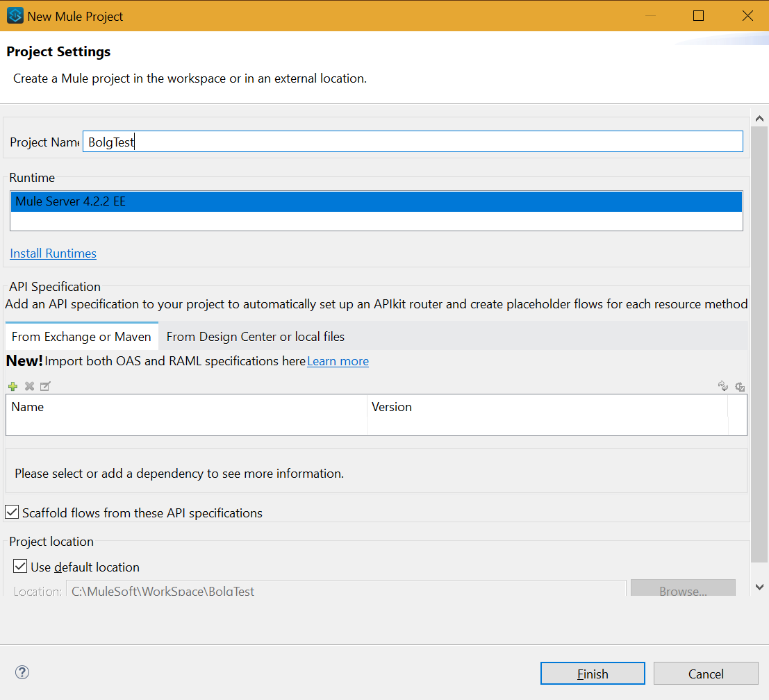Toggle Scaffold flows from these API specifications
This screenshot has height=700, width=769.
(x=13, y=512)
